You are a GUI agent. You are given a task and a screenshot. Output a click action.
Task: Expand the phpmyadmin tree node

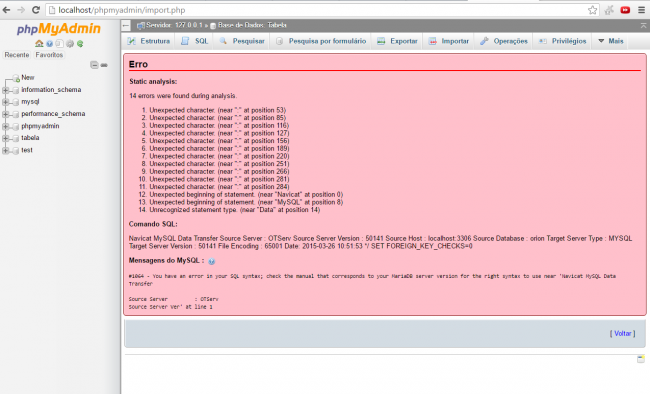tap(5, 126)
